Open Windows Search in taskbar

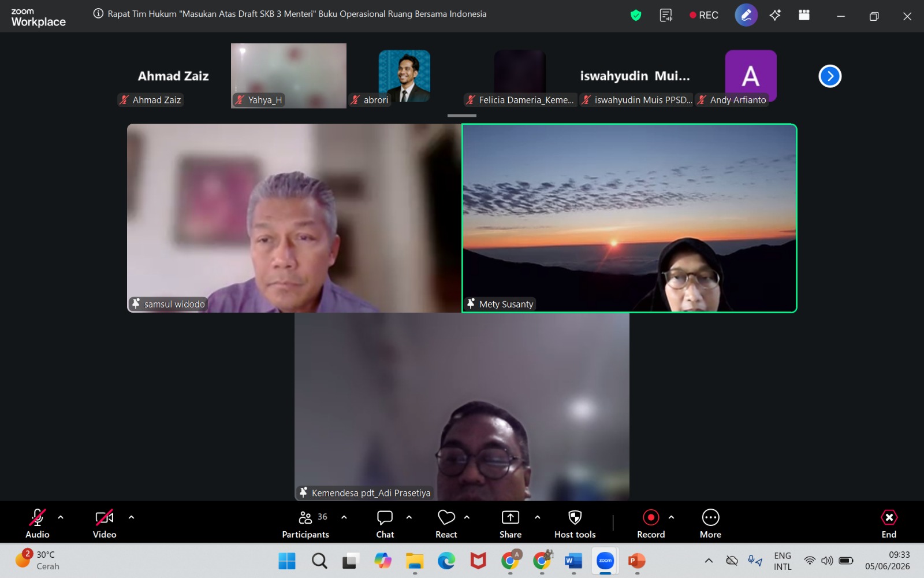(x=319, y=561)
